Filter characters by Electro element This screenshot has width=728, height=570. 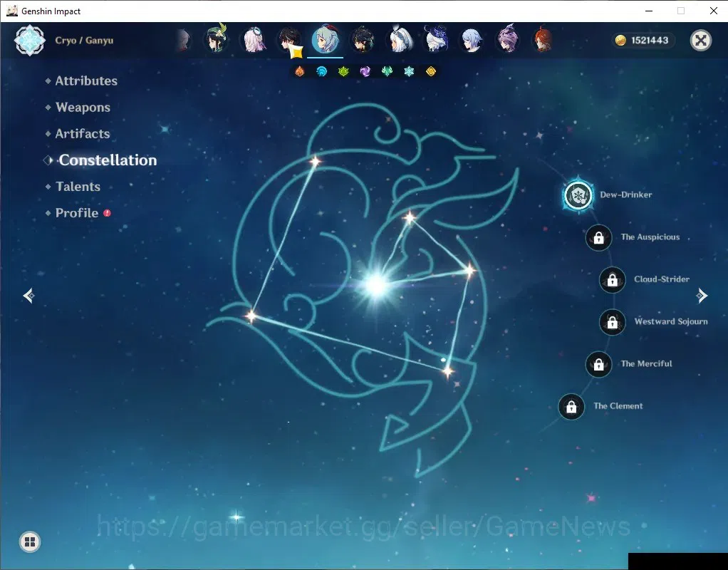(365, 71)
